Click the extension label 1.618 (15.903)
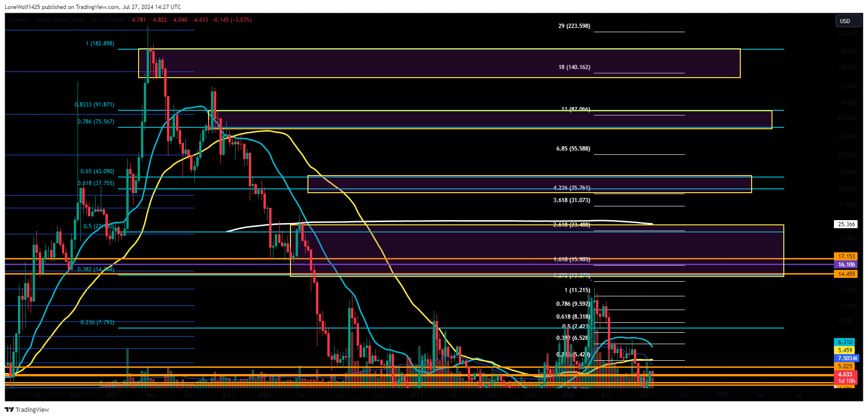 [x=572, y=259]
